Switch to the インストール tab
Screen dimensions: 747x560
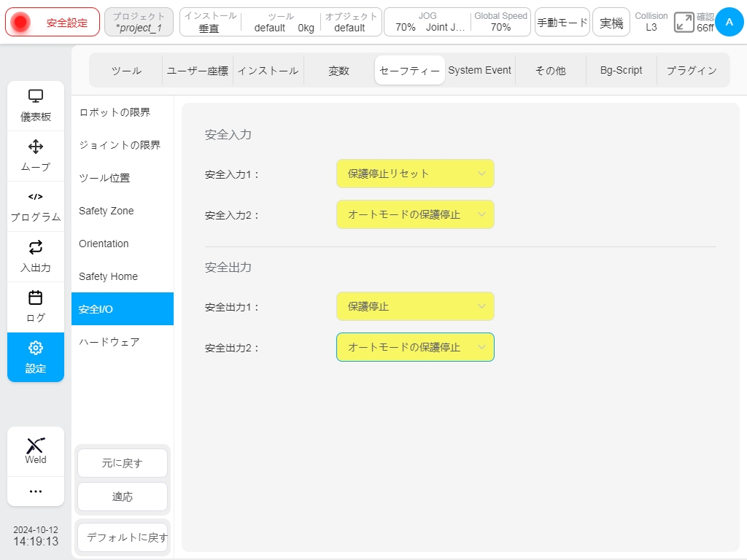click(268, 71)
